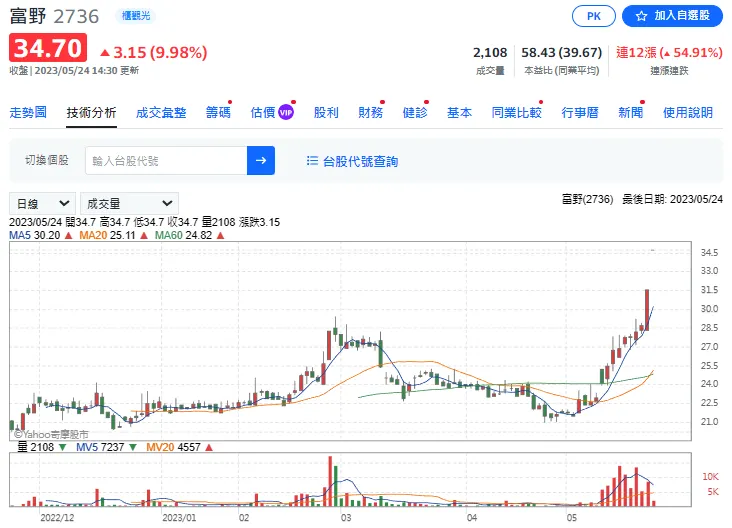The image size is (732, 528).
Task: Click the last tall red candlestick
Action: point(647,310)
